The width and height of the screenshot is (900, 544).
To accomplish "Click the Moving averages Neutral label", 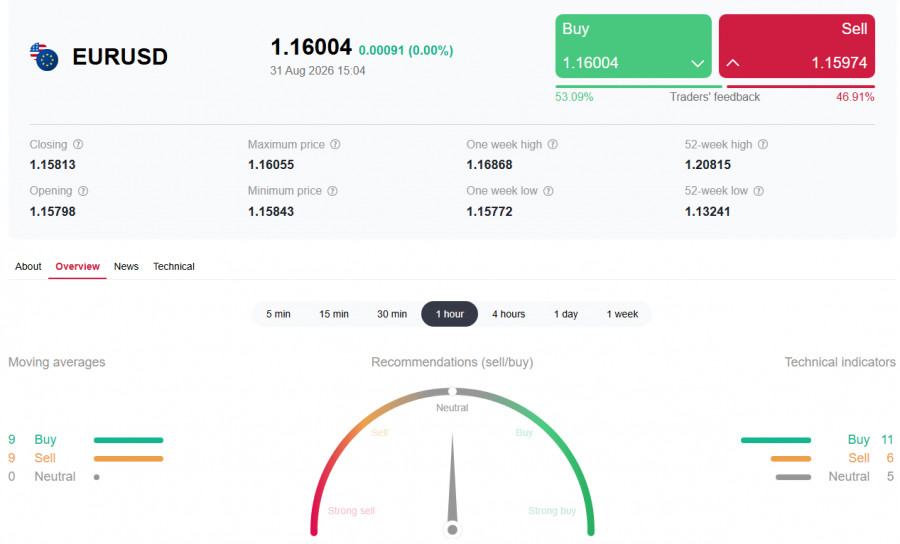I will pyautogui.click(x=55, y=476).
